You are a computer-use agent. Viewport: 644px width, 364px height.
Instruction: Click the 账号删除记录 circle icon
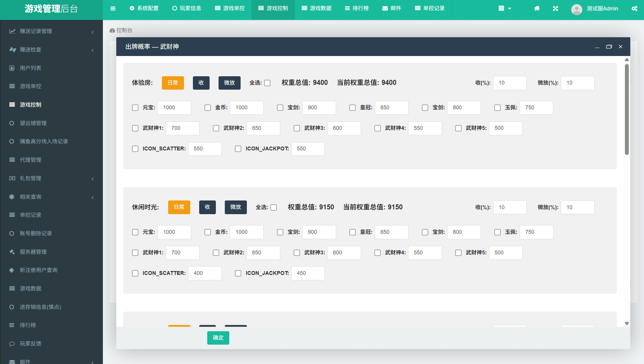coord(12,234)
